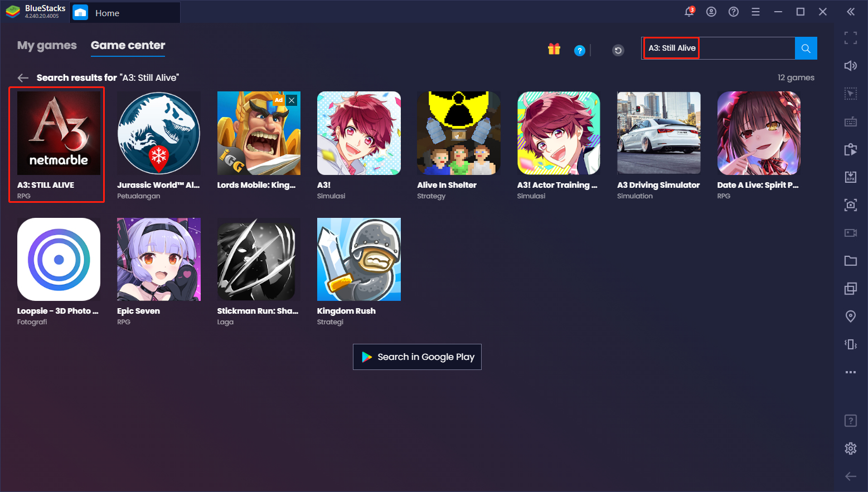The width and height of the screenshot is (868, 492).
Task: Toggle fullscreen mode in sidebar
Action: coord(851,38)
